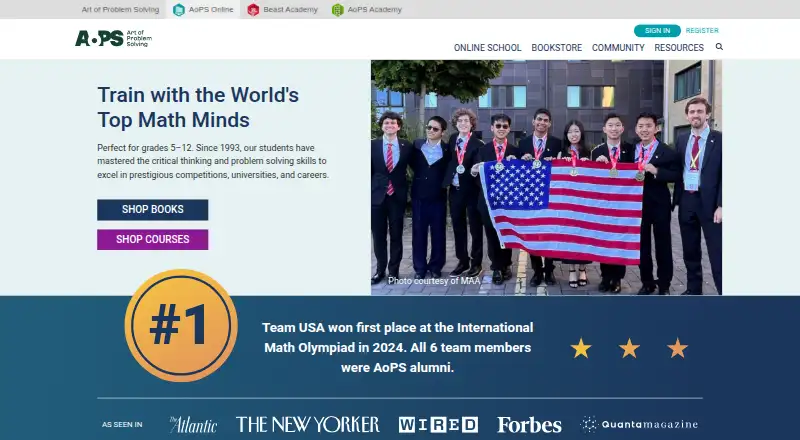The image size is (800, 440).
Task: Click the AoPS logo in the header
Action: pos(113,38)
